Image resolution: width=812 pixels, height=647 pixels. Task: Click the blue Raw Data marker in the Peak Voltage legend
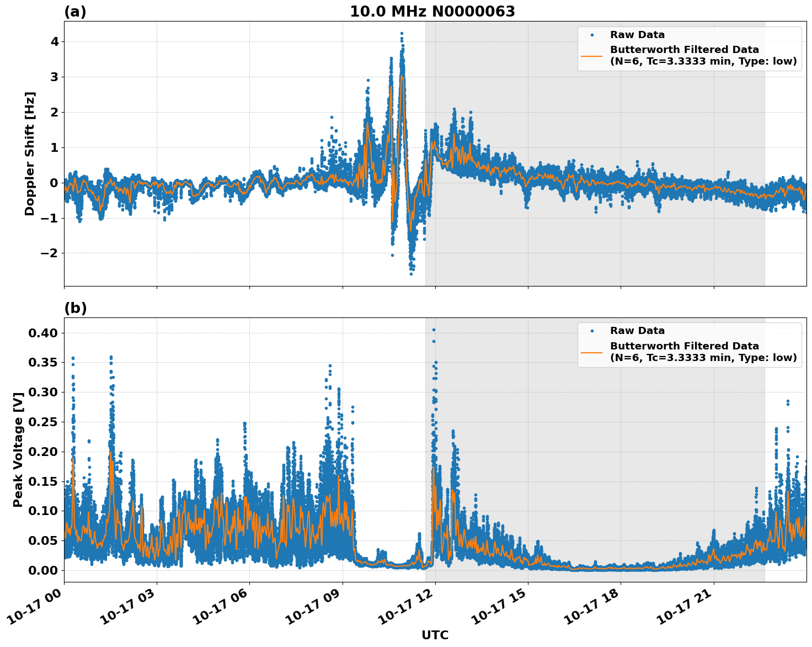[x=592, y=331]
